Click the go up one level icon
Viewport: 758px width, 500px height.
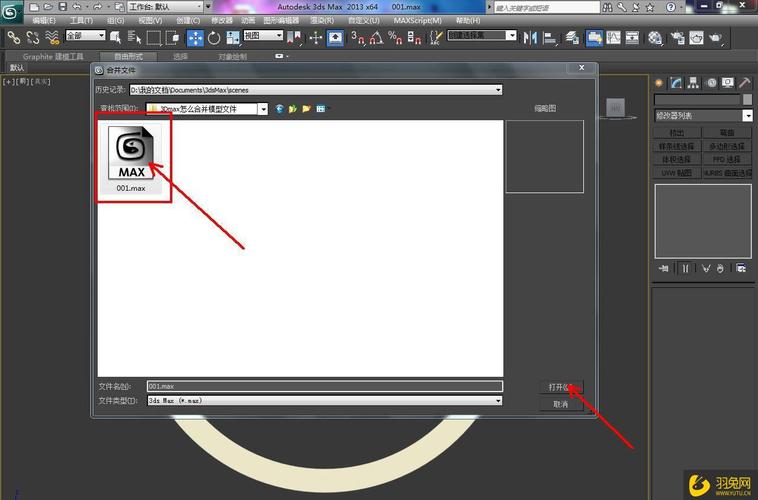[x=293, y=109]
